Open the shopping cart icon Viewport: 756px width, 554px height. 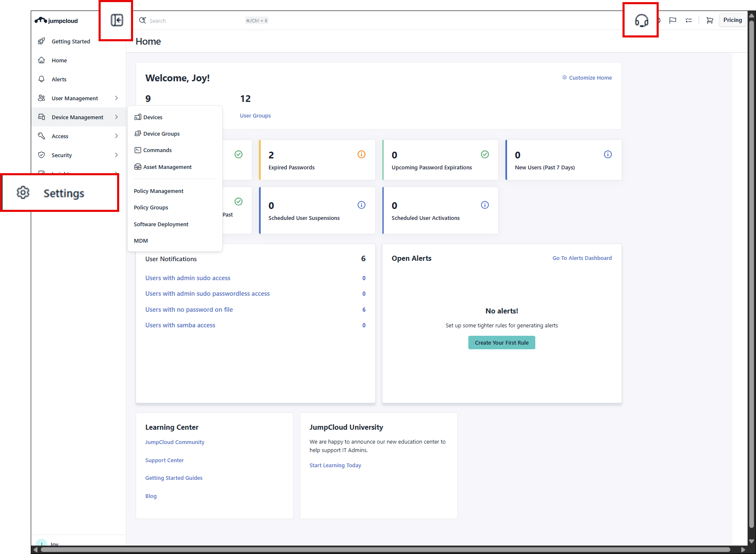coord(710,20)
